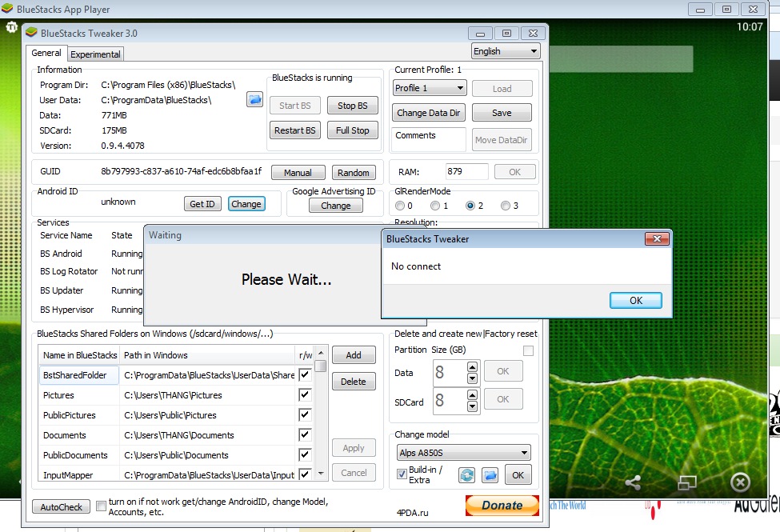This screenshot has width=780, height=532.
Task: Select GlRenderMode option 2
Action: [470, 206]
